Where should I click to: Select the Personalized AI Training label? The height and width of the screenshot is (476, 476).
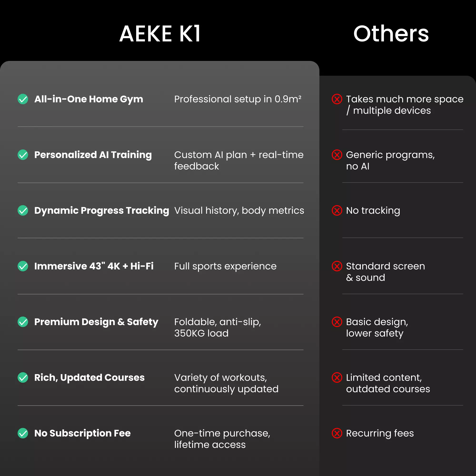click(93, 155)
